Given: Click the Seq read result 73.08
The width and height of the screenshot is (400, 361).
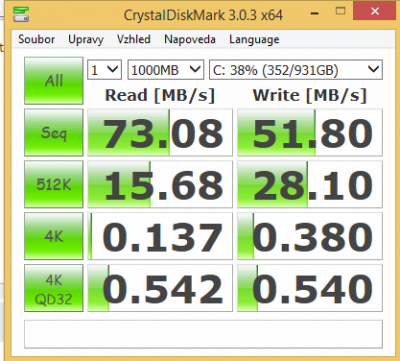Looking at the screenshot, I should pyautogui.click(x=160, y=132).
